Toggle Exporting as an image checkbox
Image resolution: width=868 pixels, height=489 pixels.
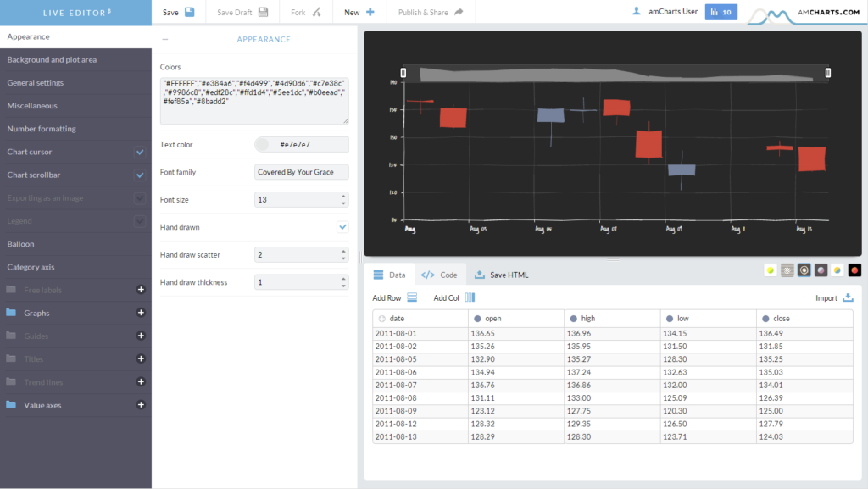tap(140, 197)
